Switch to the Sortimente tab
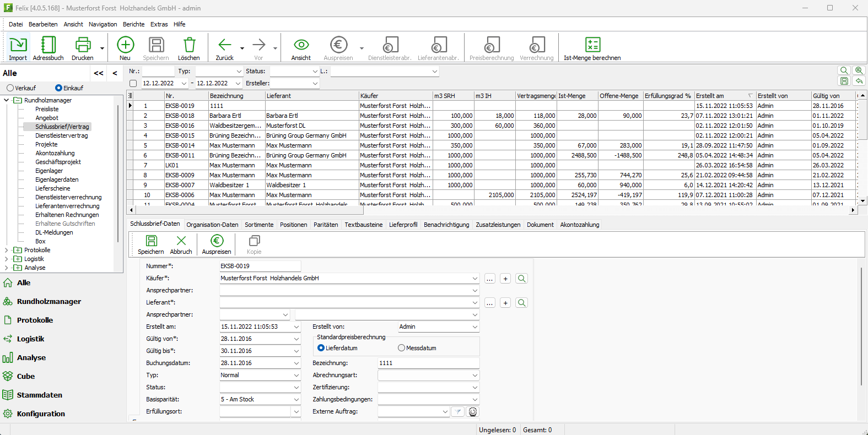This screenshot has width=868, height=435. pyautogui.click(x=259, y=225)
